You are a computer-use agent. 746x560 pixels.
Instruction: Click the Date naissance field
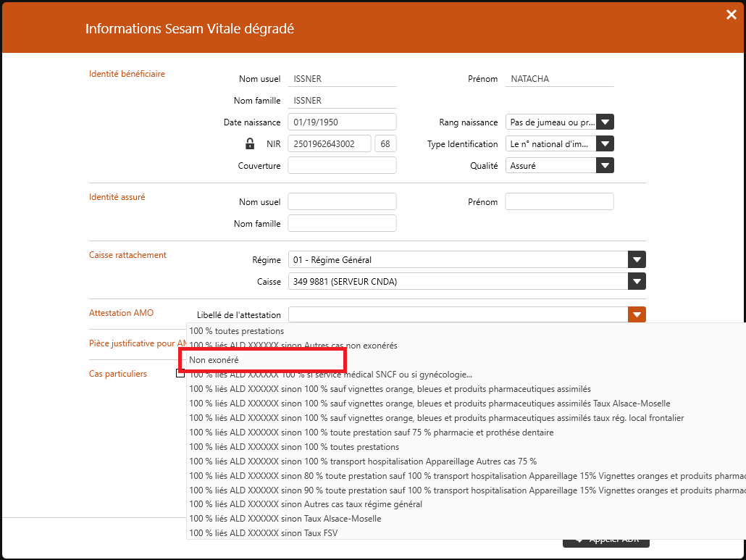click(342, 122)
